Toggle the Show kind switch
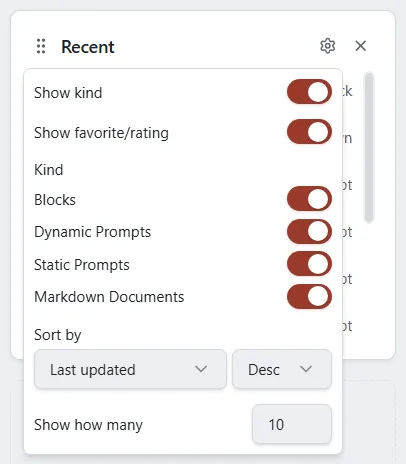 309,92
